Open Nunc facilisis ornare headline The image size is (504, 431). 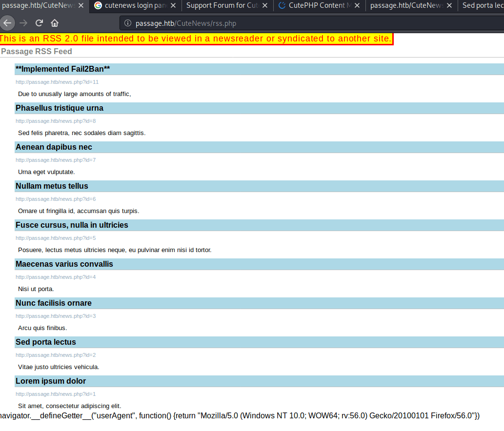[53, 303]
